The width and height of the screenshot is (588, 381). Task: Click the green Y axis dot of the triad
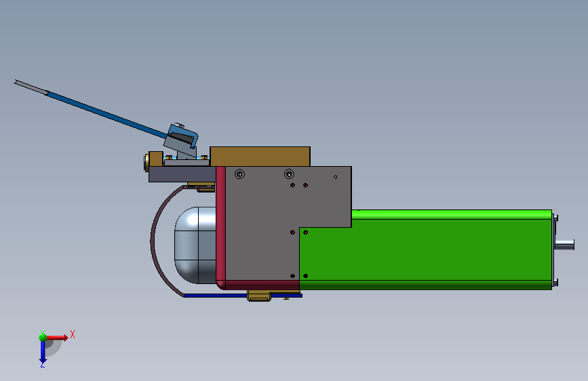pos(43,337)
